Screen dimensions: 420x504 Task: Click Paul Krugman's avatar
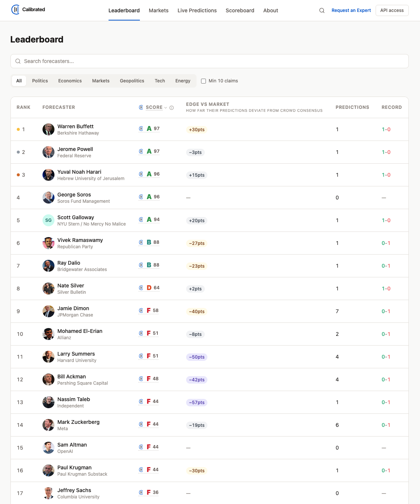[x=48, y=470]
